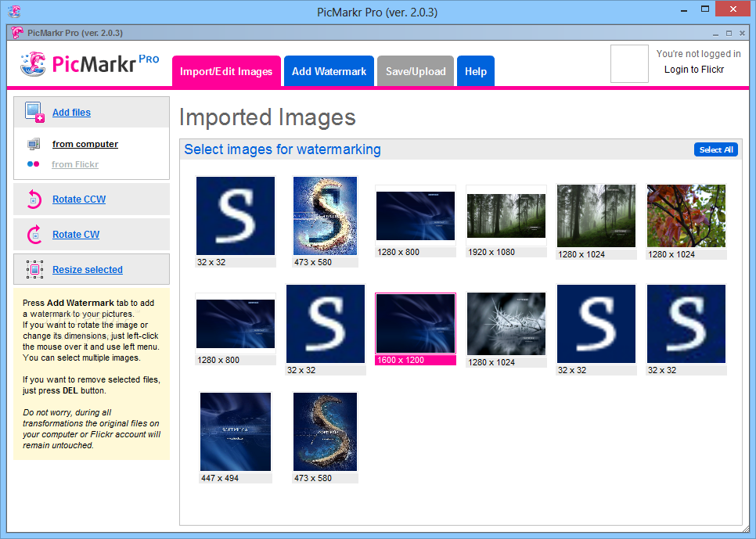Minimize the outer application window

[684, 9]
